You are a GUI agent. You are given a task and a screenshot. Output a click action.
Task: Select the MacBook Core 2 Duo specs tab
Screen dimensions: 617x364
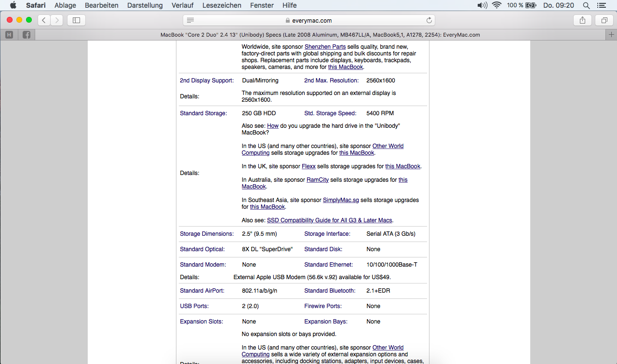point(320,35)
